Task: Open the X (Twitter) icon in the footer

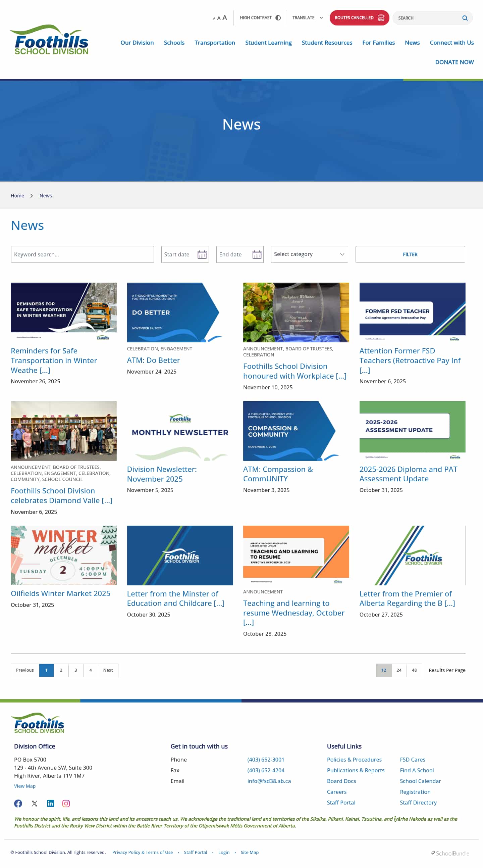Action: (34, 804)
